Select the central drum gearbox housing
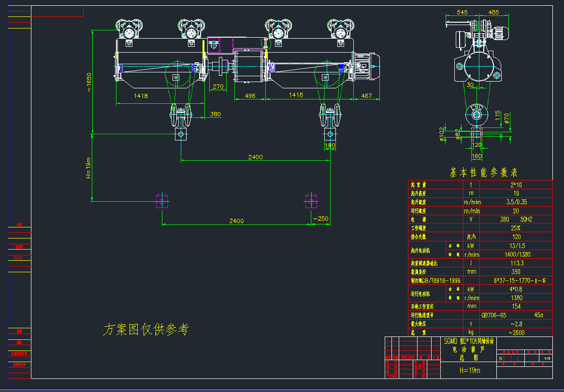The image size is (564, 392). click(x=249, y=66)
